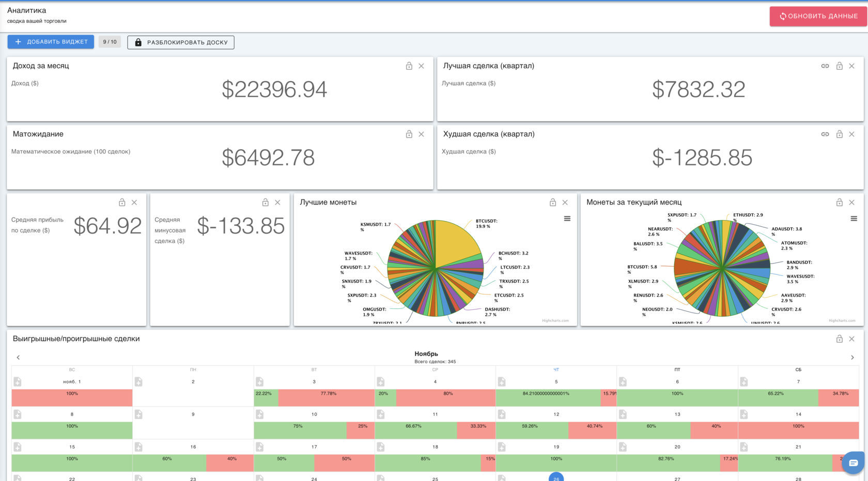Viewport: 868px width, 481px height.
Task: Open link icon on worst trade widget
Action: pos(825,134)
